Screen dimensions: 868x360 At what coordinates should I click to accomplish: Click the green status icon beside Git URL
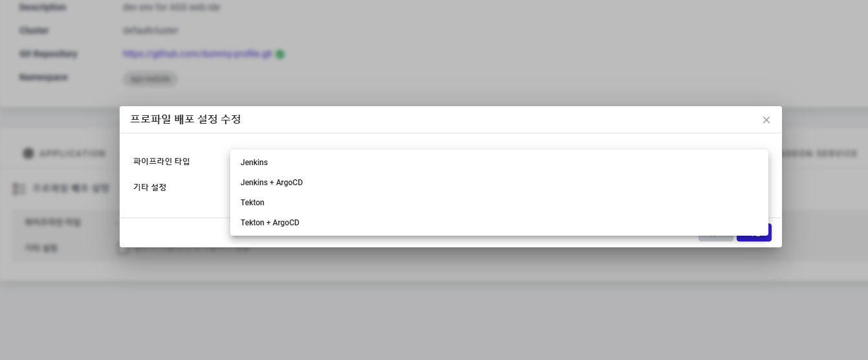click(280, 54)
